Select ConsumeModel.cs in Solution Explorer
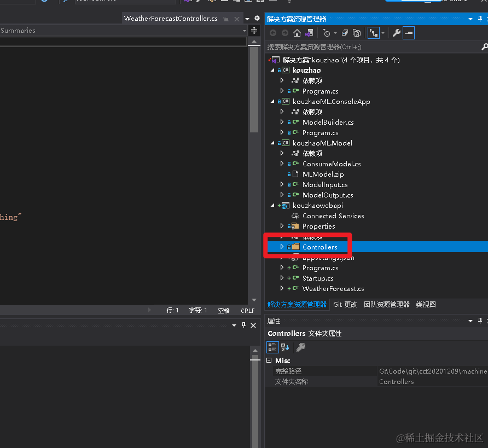The width and height of the screenshot is (488, 448). (x=332, y=164)
